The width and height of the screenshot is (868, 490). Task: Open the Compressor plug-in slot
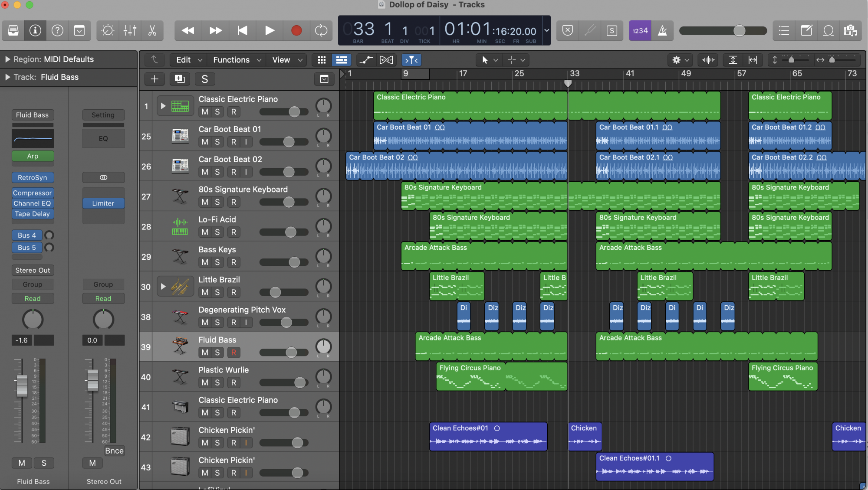point(33,193)
